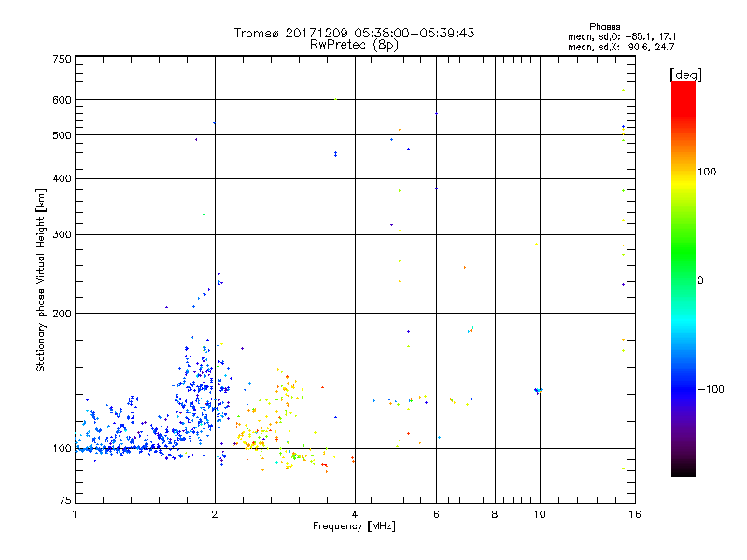Click the 'mean, sd,O: -85.1, 17.1' line

click(x=622, y=36)
